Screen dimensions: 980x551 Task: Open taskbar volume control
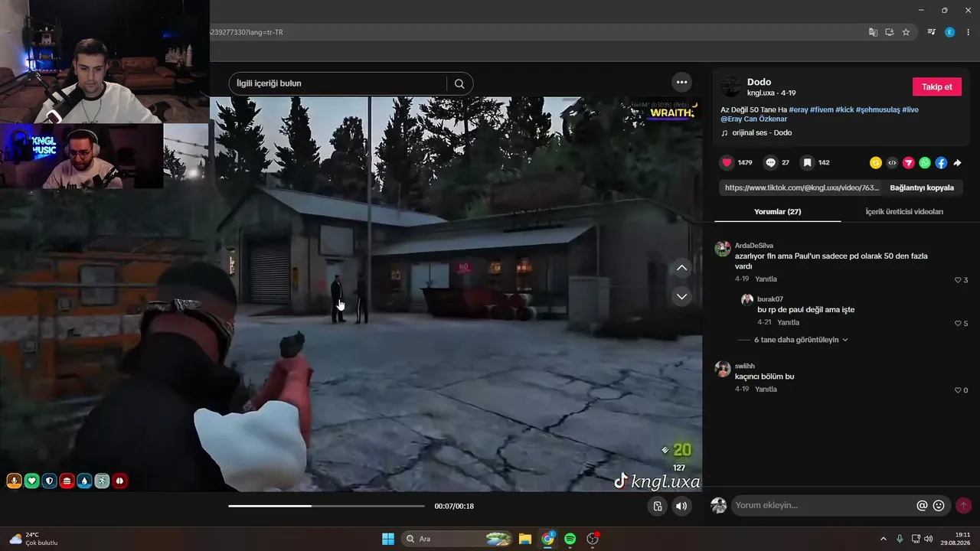point(929,539)
